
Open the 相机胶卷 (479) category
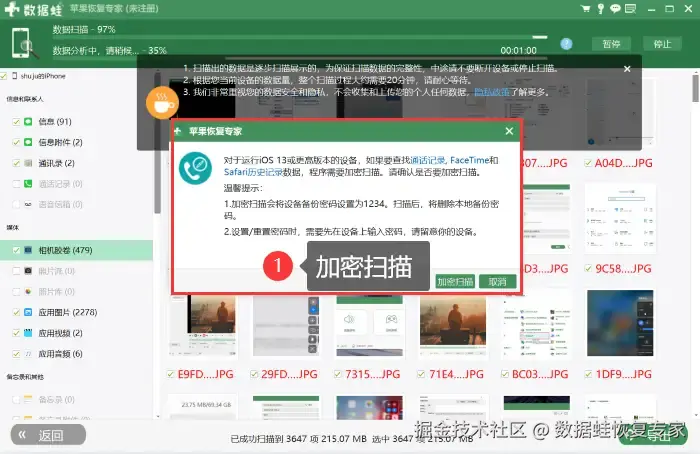[x=76, y=250]
